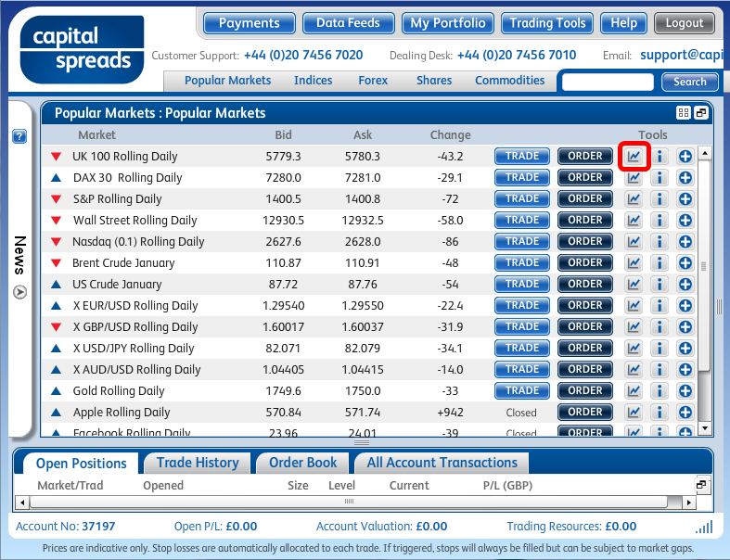Open chart for Apple Rolling Daily
The image size is (730, 560).
coord(634,412)
